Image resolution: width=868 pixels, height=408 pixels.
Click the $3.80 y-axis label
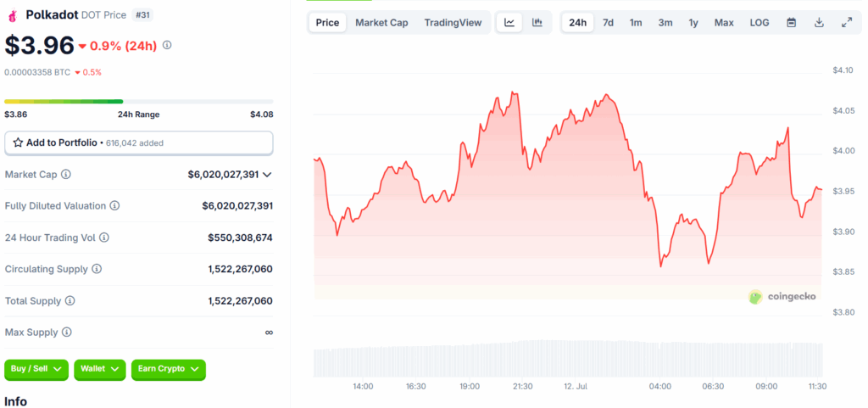tap(843, 313)
